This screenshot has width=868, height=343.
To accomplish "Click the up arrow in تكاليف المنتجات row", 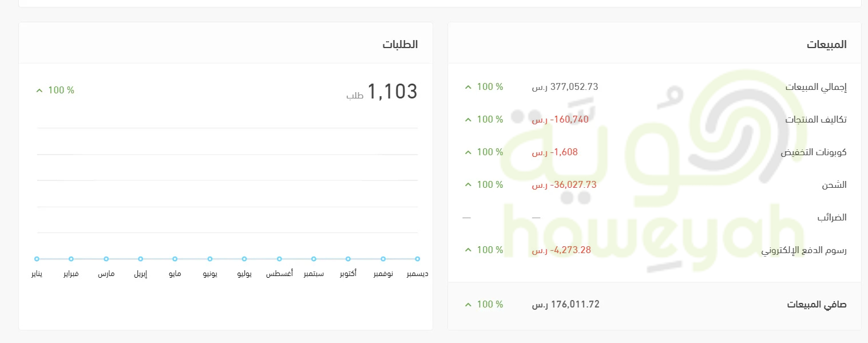I will coord(468,120).
